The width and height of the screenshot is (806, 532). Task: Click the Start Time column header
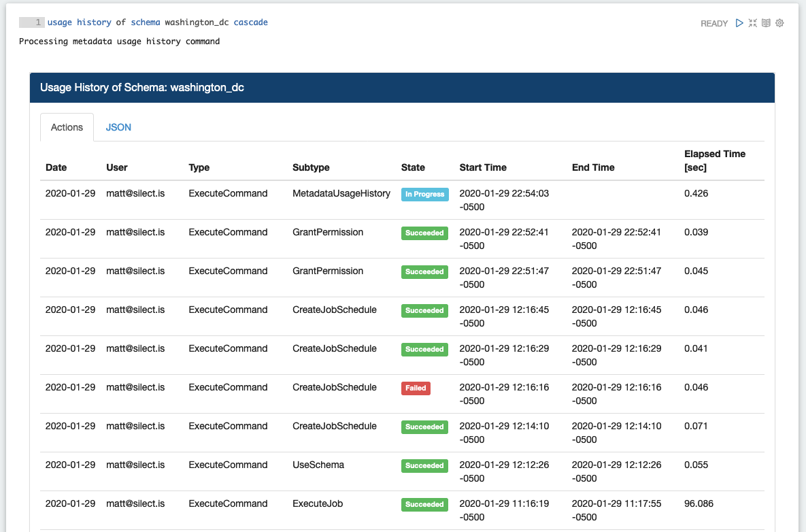pos(483,167)
